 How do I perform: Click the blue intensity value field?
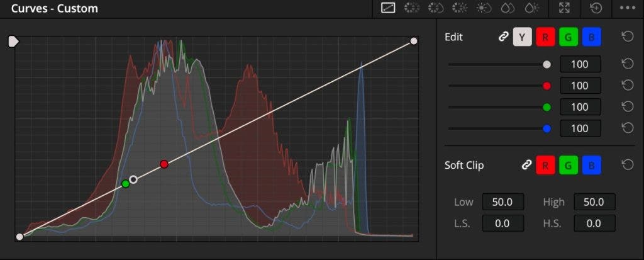[580, 129]
